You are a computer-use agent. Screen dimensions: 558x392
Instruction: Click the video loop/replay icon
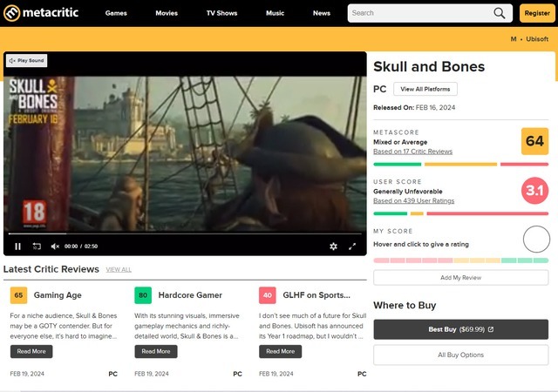[x=37, y=247]
